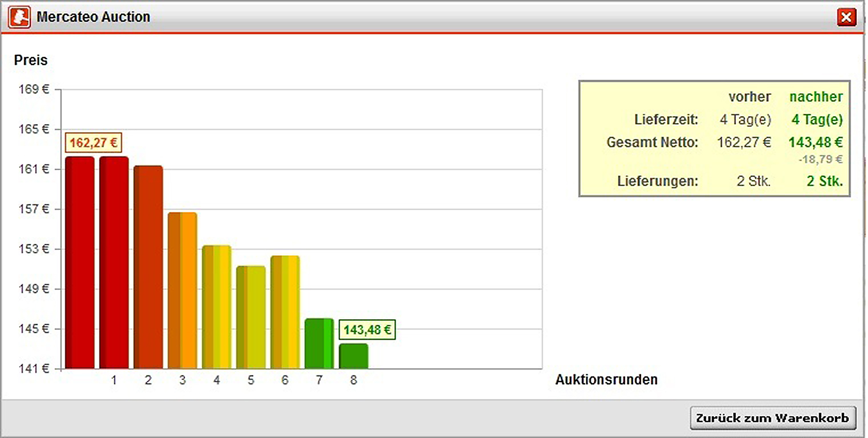Screen dimensions: 868x438
Task: Click the 'Preis' axis title
Action: [31, 60]
